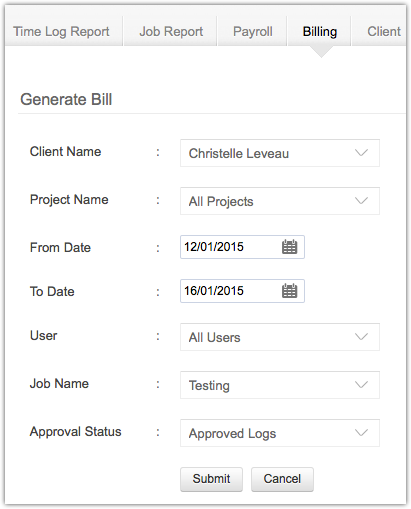Open the Job Report tab
Viewport: 411px width, 509px height.
click(171, 31)
